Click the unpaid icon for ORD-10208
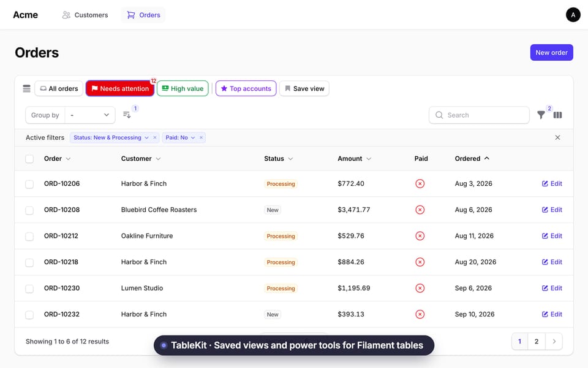Screen dimensions: 588x368 click(x=420, y=210)
